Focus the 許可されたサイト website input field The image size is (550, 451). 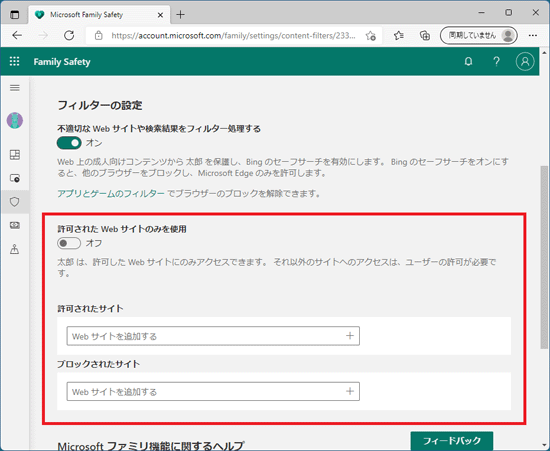(213, 336)
